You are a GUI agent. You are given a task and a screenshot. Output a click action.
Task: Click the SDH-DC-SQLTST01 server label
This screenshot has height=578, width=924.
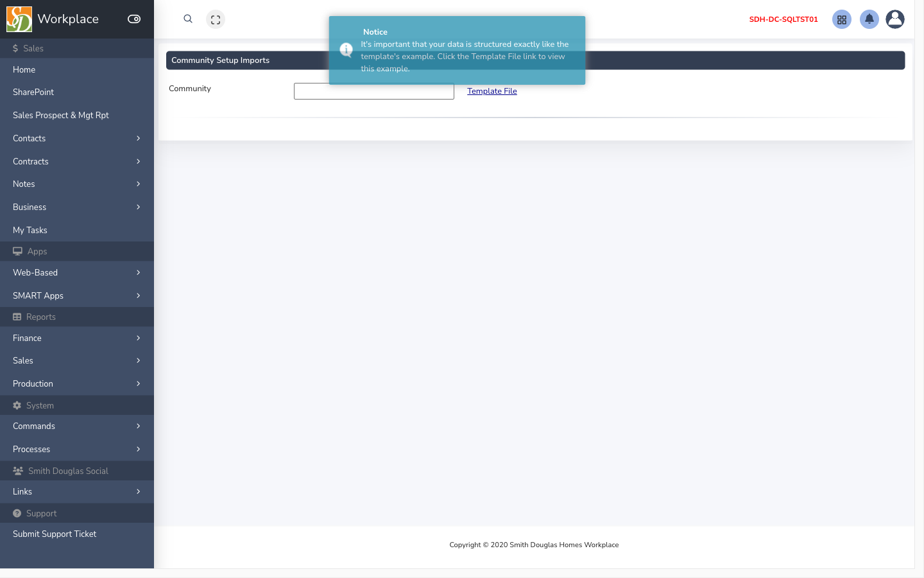(783, 20)
